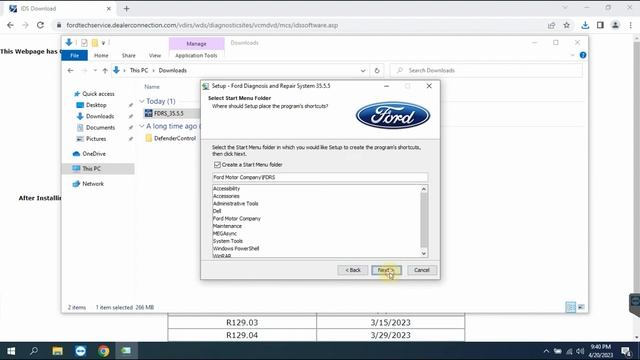Open Customize Quick Access Toolbar dropdown
Image resolution: width=640 pixels, height=360 pixels.
pos(104,43)
